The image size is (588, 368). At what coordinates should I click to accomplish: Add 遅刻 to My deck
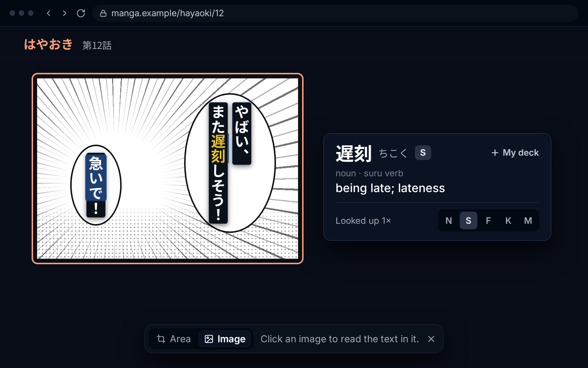click(515, 153)
